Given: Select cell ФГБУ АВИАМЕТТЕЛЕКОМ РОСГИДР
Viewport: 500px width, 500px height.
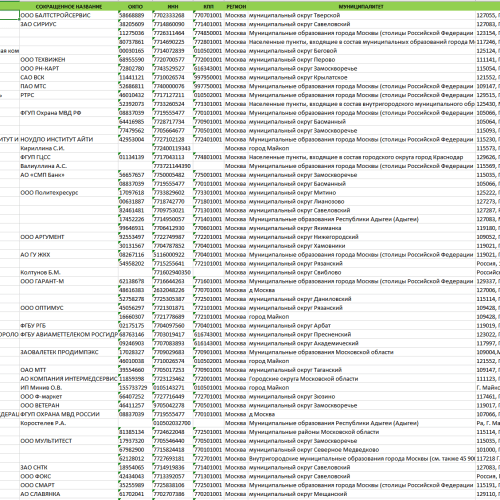Looking at the screenshot, I should (x=69, y=334).
